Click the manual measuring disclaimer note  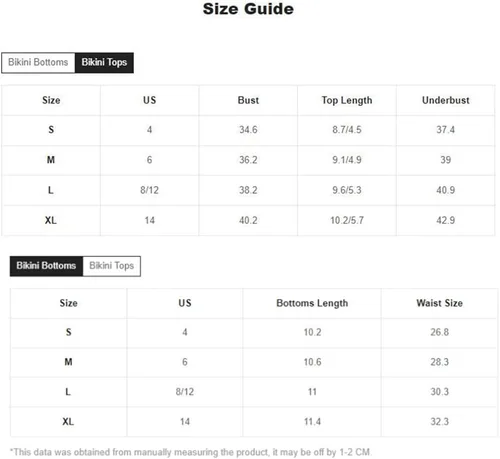[191, 452]
